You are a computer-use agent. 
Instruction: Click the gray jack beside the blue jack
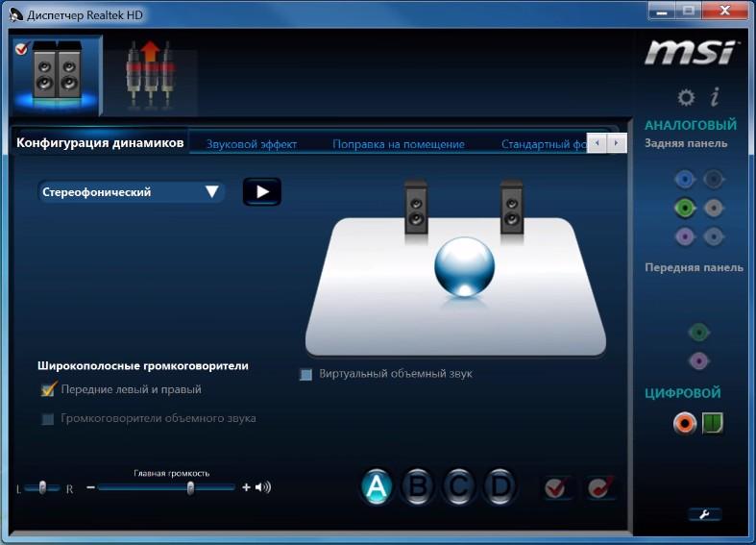pos(713,180)
